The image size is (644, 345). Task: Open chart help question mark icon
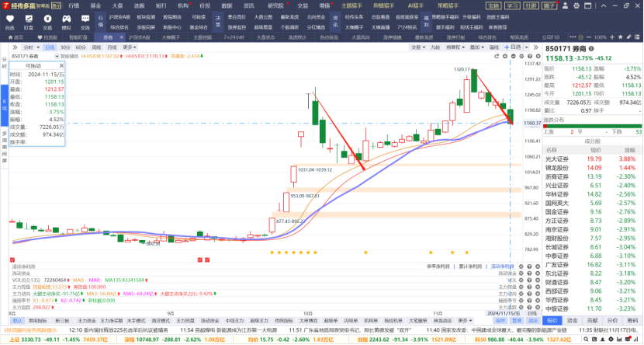530,56
